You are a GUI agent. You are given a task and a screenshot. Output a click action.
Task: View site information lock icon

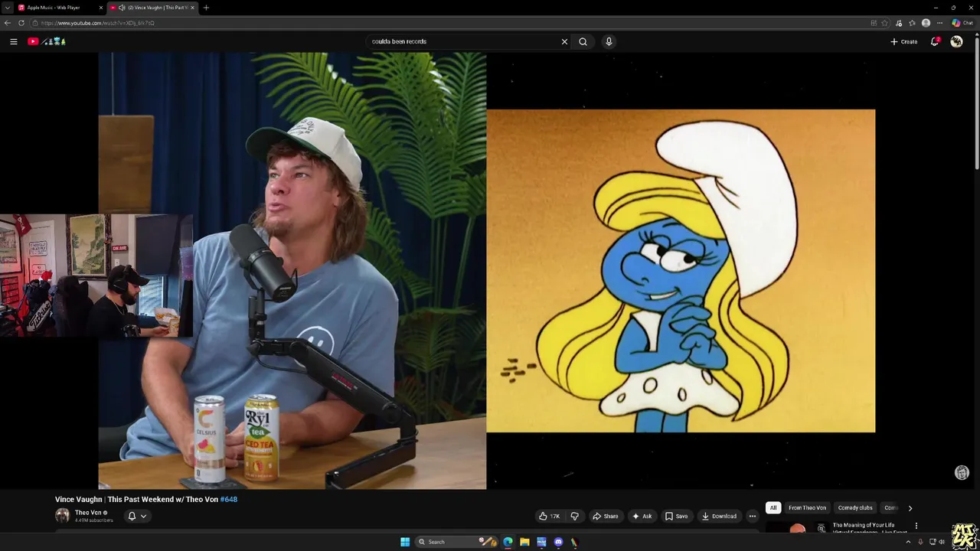(x=35, y=23)
